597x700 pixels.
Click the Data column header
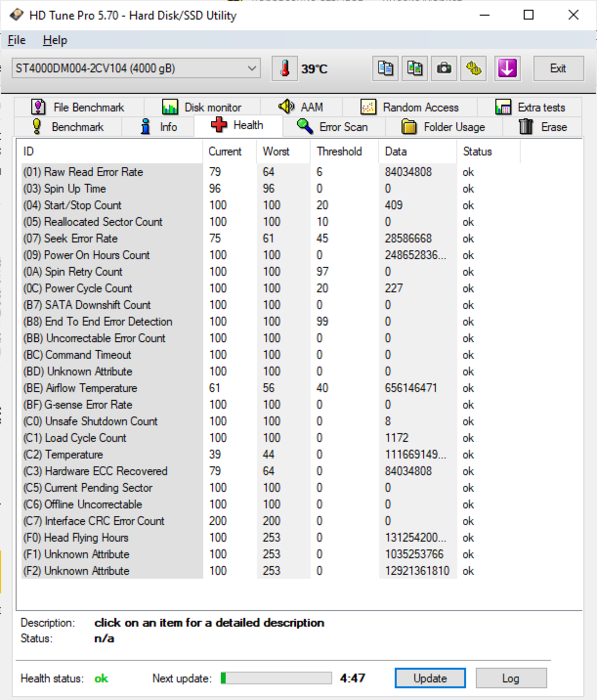point(417,151)
